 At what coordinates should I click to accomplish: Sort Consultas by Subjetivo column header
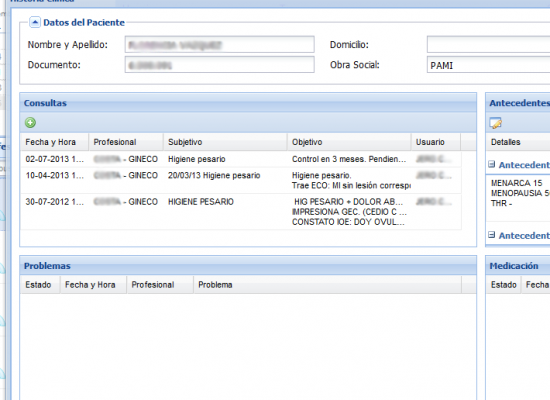point(225,142)
